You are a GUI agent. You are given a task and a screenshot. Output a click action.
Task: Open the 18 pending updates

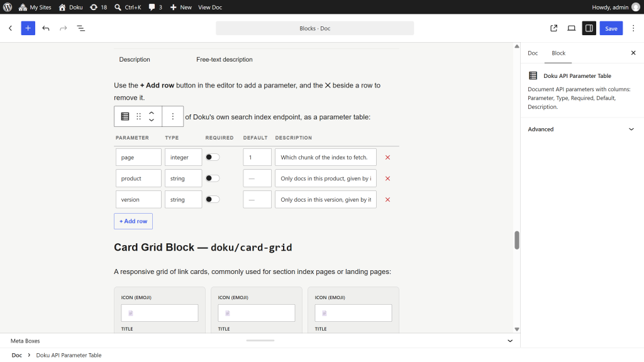[x=99, y=7]
